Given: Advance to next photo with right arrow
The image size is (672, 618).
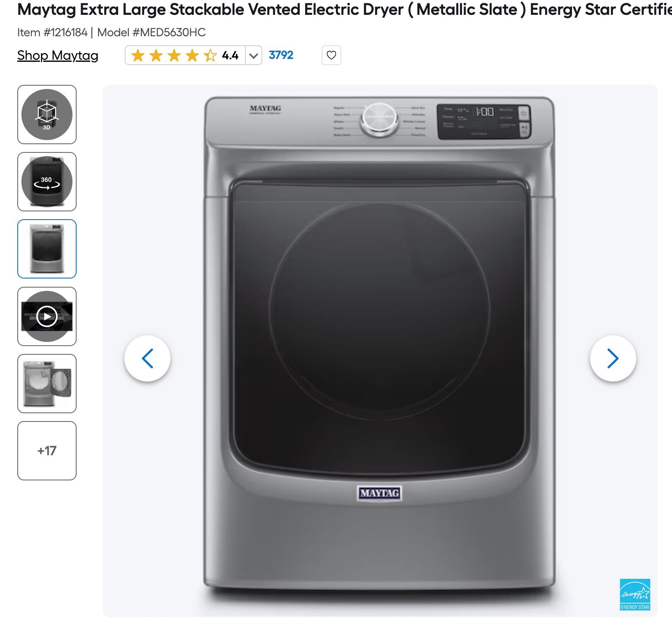Looking at the screenshot, I should [x=612, y=358].
